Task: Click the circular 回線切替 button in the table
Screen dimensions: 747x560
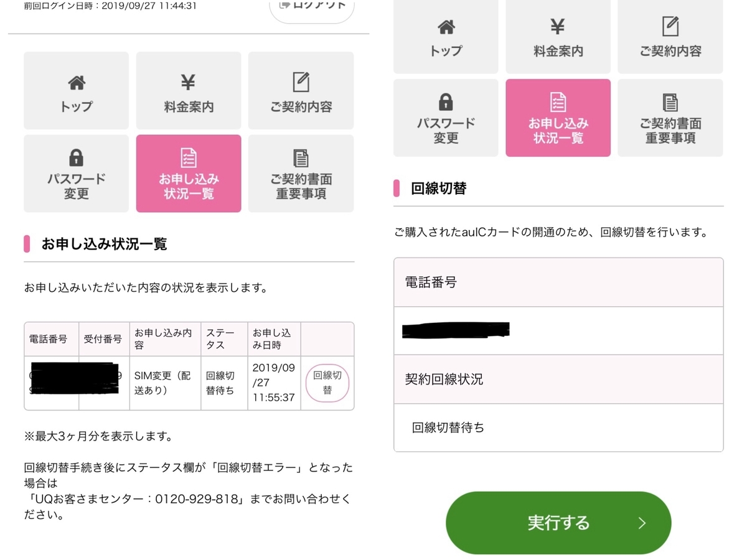Action: 327,383
